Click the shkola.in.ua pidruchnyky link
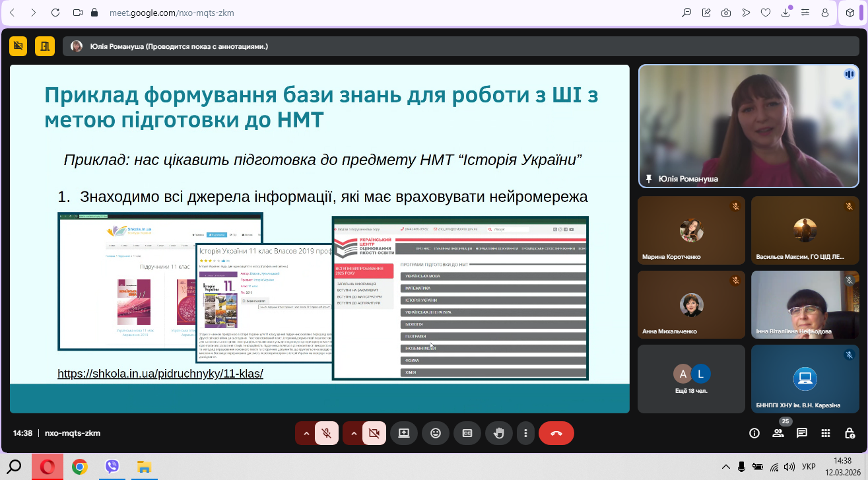Screen dimensions: 868x480 [x=160, y=374]
